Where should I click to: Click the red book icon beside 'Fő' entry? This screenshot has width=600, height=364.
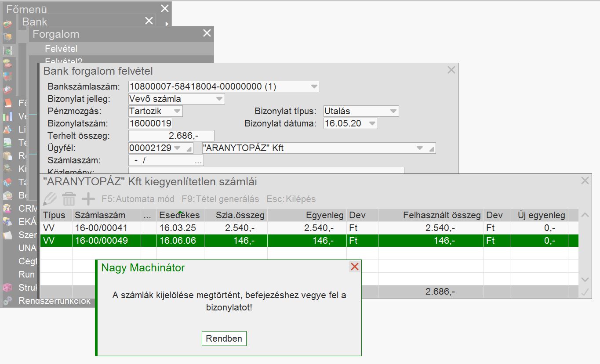click(x=7, y=104)
